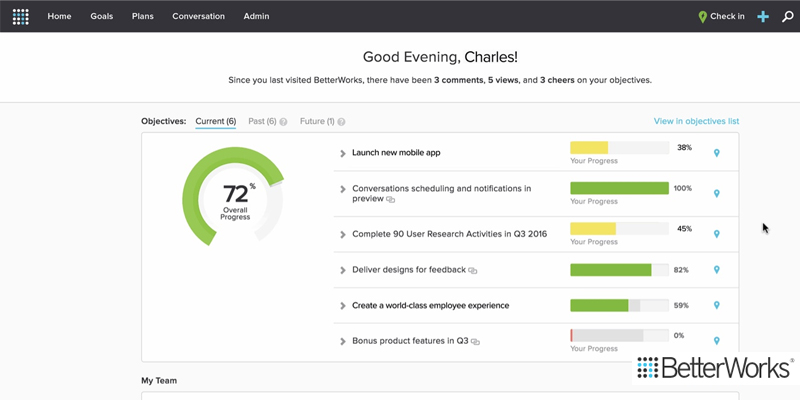Click the pin icon for Create a world-class employee experience

tap(716, 305)
